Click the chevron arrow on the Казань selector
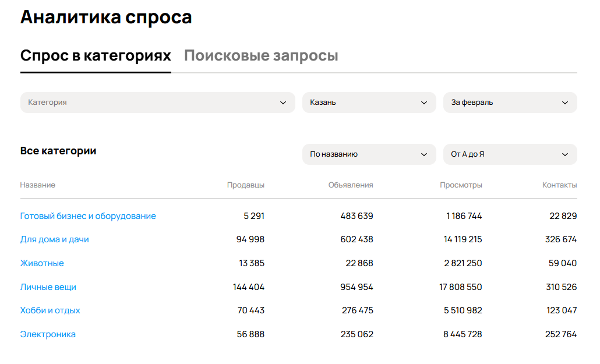This screenshot has height=364, width=600. 425,103
